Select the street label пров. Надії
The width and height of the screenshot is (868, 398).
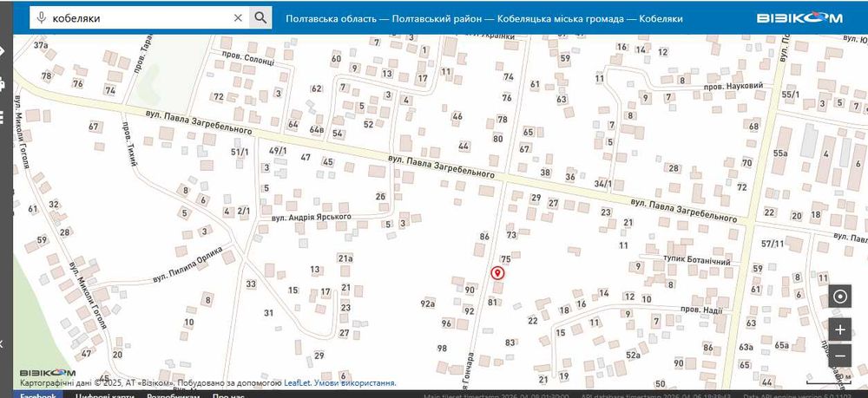tap(701, 310)
